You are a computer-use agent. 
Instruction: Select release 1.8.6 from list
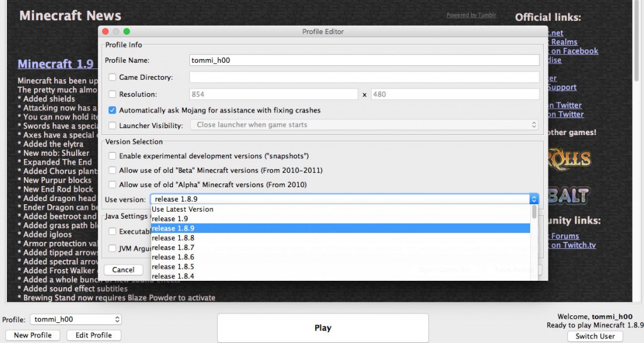tap(173, 257)
